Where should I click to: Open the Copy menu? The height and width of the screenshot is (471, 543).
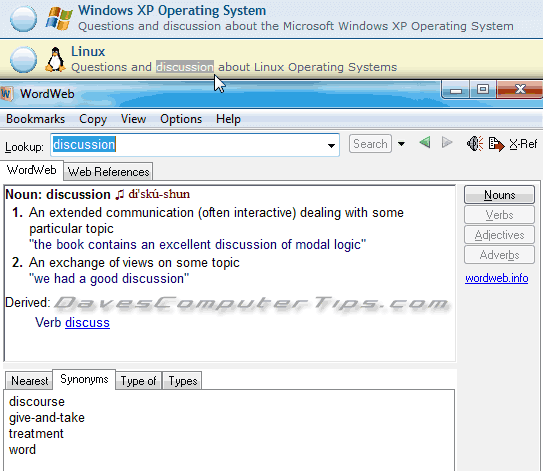pos(93,119)
